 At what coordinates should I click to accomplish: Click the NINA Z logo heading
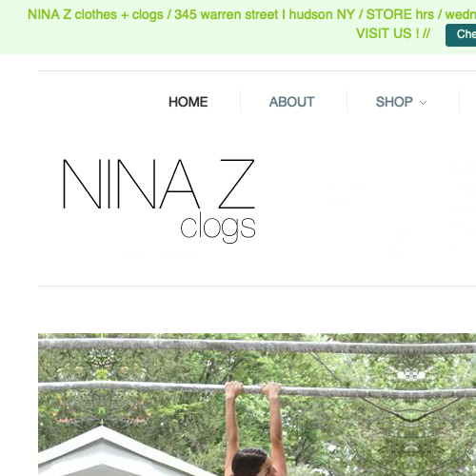(159, 184)
